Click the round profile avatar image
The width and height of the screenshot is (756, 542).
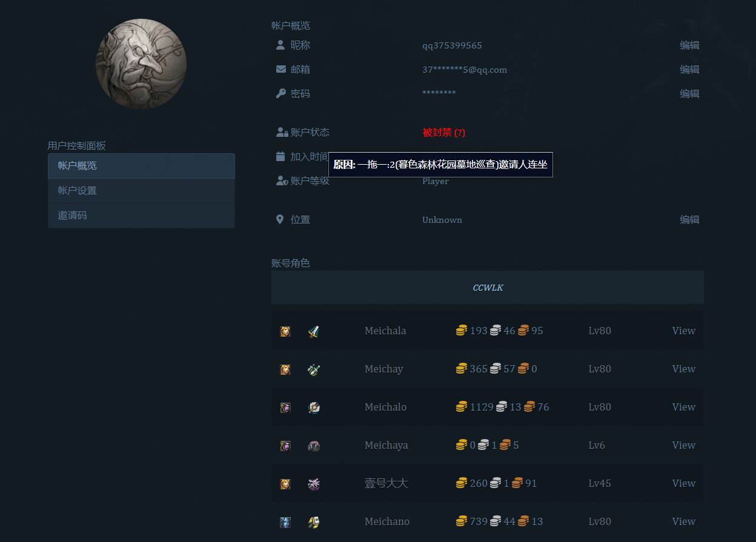click(x=141, y=64)
